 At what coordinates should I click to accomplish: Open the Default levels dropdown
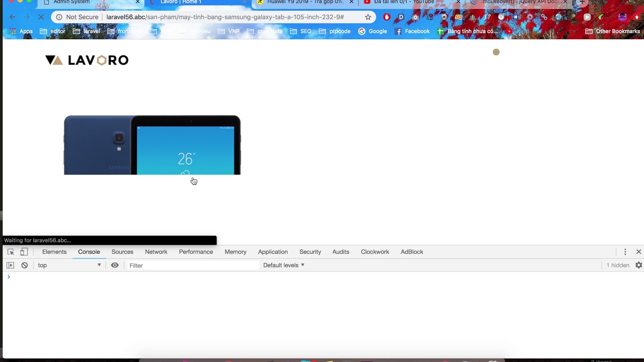284,265
